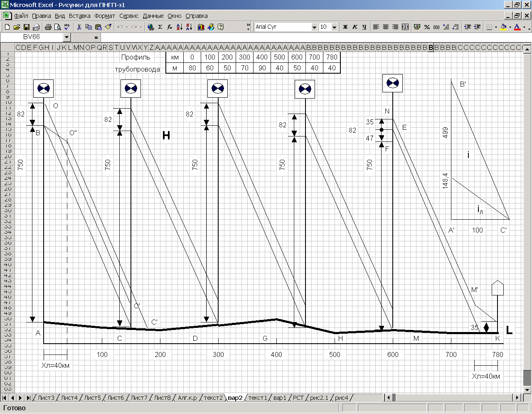Viewport: 532px width, 414px height.
Task: Switch to the текст2 sheet tab
Action: coord(213,398)
